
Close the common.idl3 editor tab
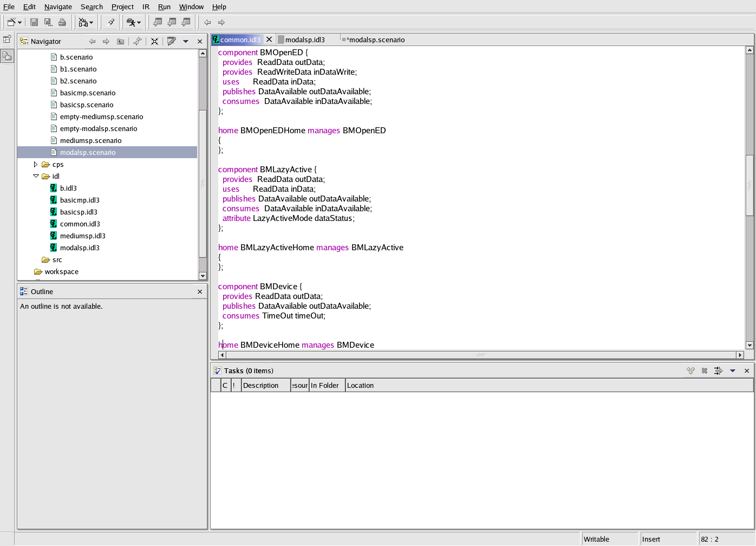(x=269, y=40)
